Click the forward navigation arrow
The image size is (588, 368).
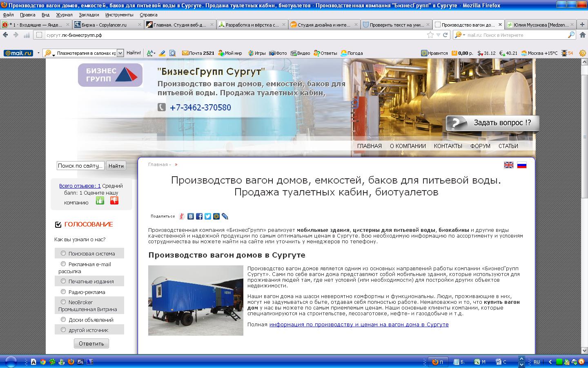pyautogui.click(x=16, y=35)
